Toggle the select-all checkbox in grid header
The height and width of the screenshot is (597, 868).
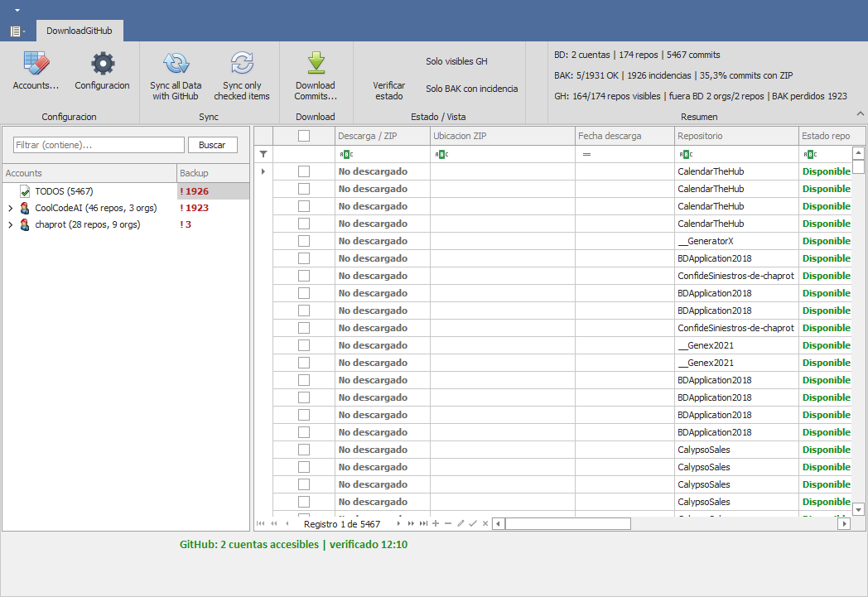click(304, 136)
